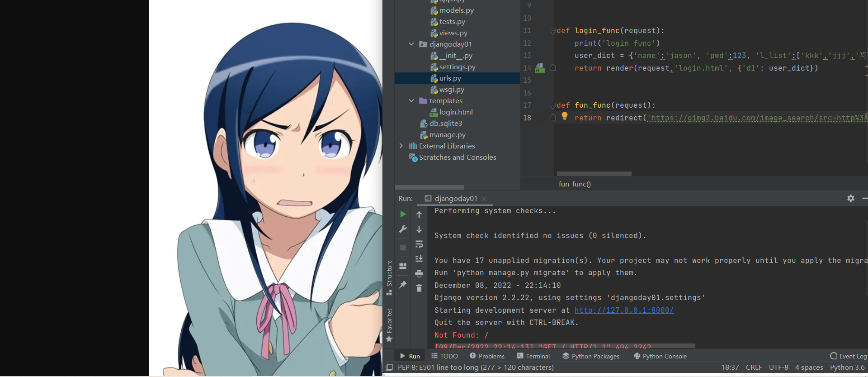The height and width of the screenshot is (377, 868).
Task: Pin the Run tab
Action: click(403, 285)
